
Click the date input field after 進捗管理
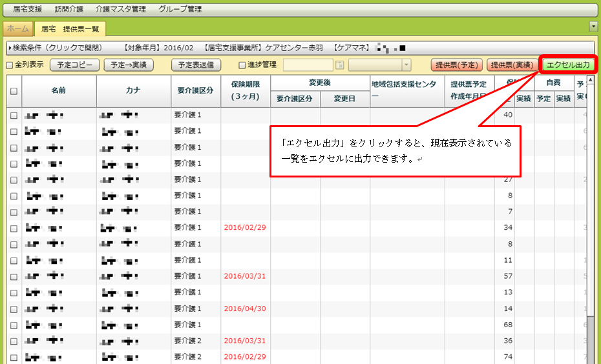click(308, 65)
